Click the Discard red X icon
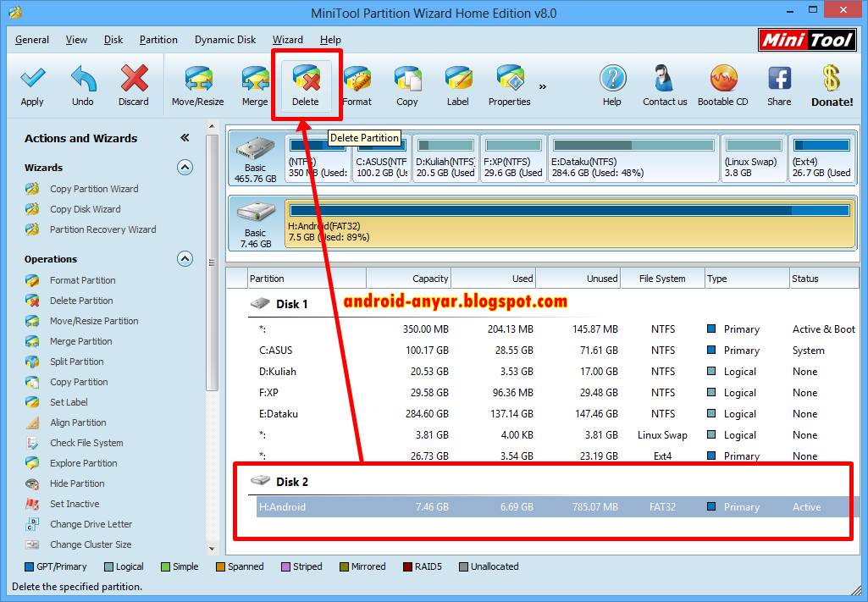 (134, 78)
